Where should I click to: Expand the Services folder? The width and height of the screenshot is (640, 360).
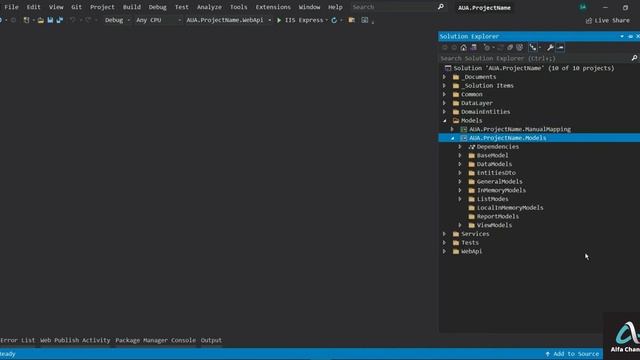tap(444, 234)
